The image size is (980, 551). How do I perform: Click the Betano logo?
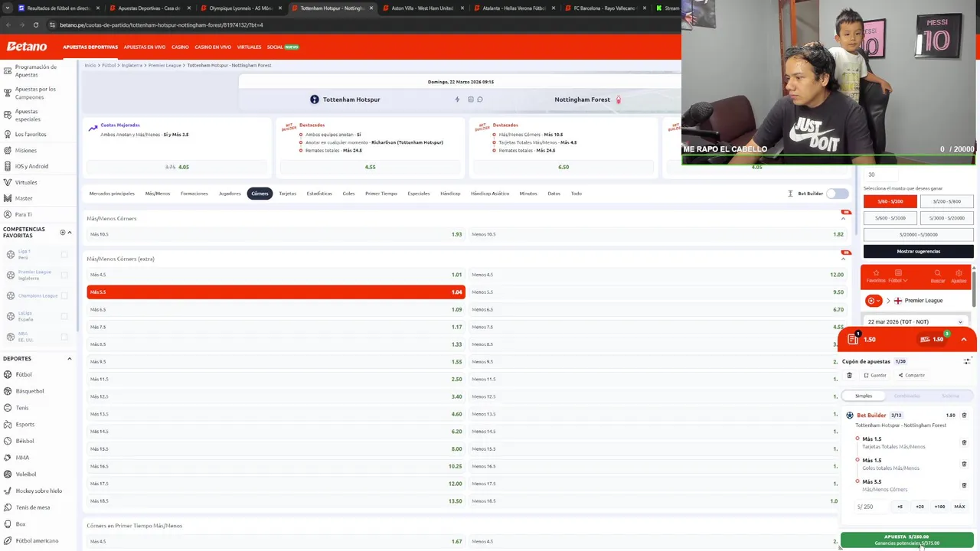click(x=27, y=47)
